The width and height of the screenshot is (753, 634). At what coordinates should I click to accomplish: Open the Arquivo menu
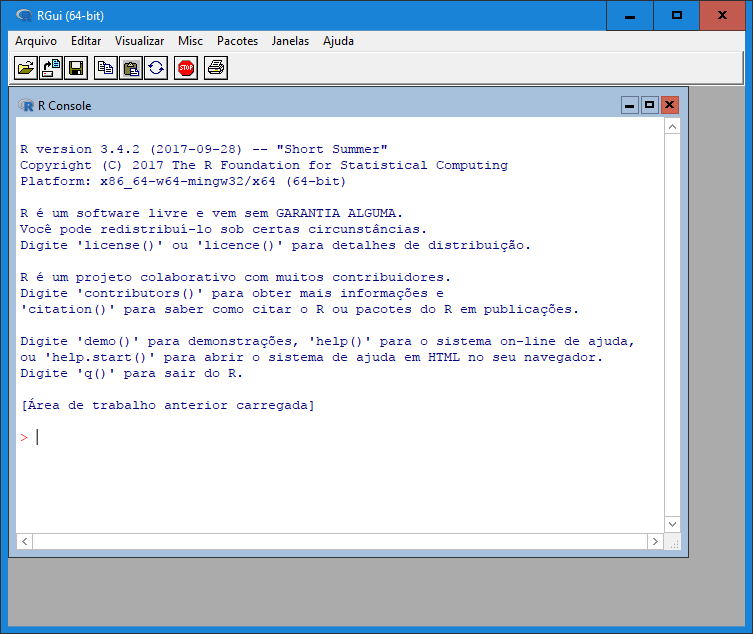tap(36, 41)
